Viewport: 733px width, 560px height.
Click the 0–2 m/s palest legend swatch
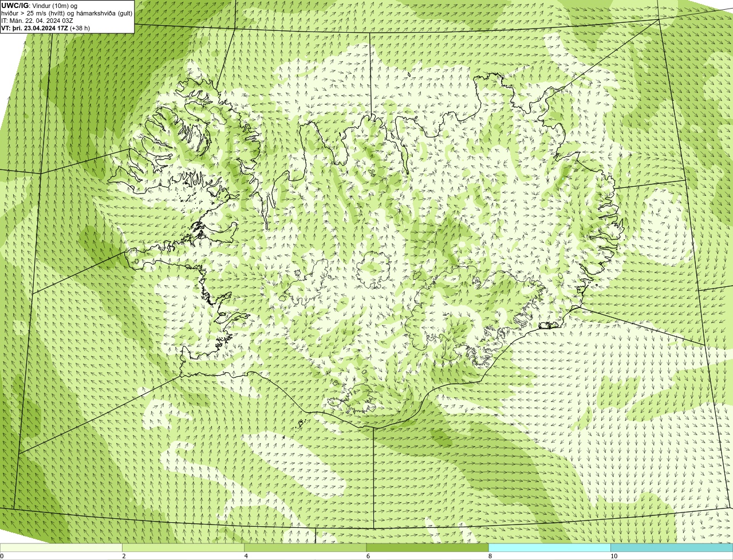click(61, 547)
